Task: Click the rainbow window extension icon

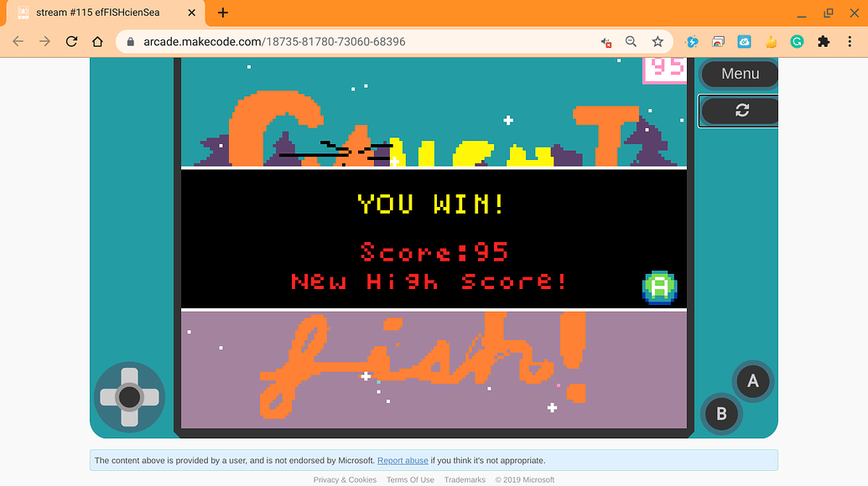Action: pyautogui.click(x=718, y=40)
